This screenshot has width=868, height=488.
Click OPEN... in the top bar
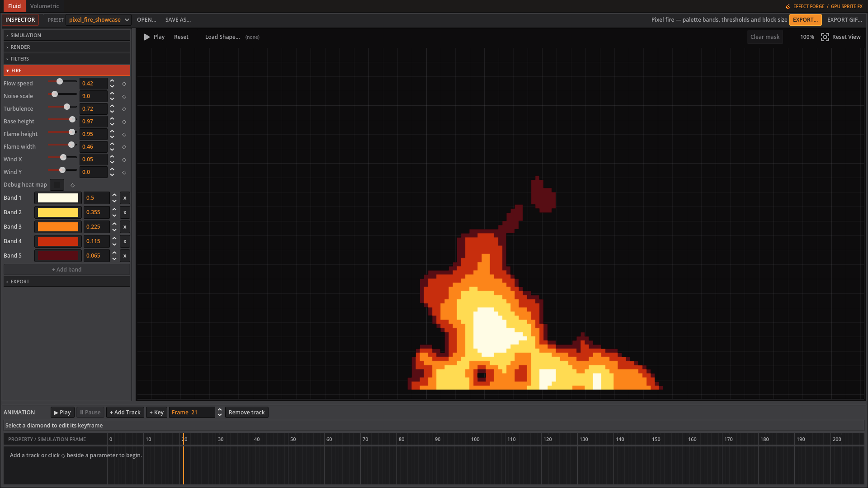[x=146, y=20]
